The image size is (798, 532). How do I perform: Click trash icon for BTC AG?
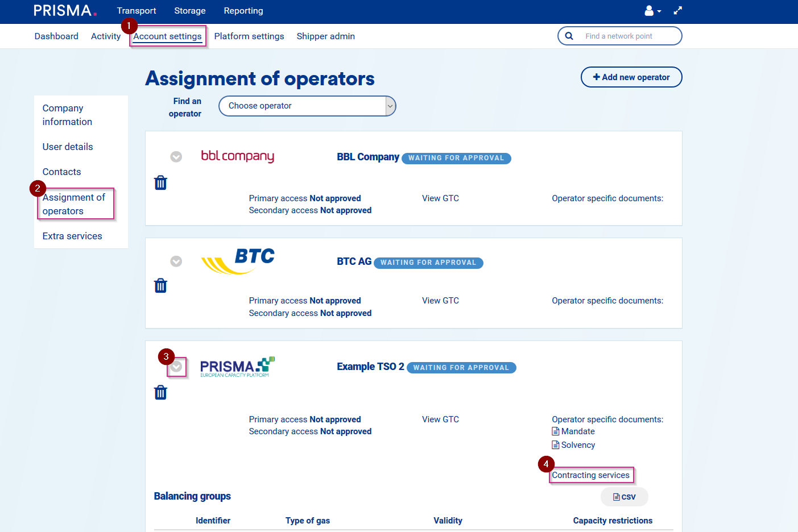(160, 285)
